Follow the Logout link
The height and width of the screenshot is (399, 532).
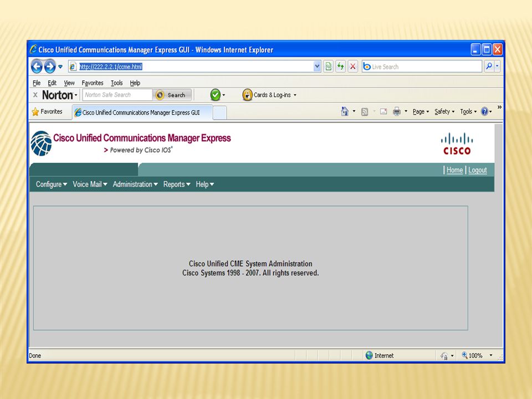(477, 170)
